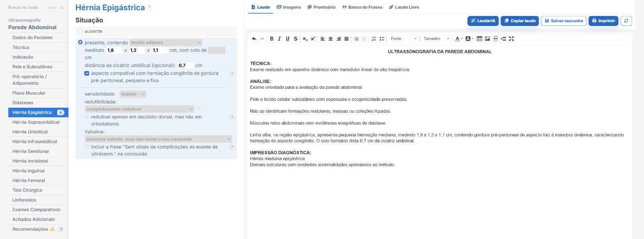Open the Tamanho size dropdown

(x=437, y=39)
